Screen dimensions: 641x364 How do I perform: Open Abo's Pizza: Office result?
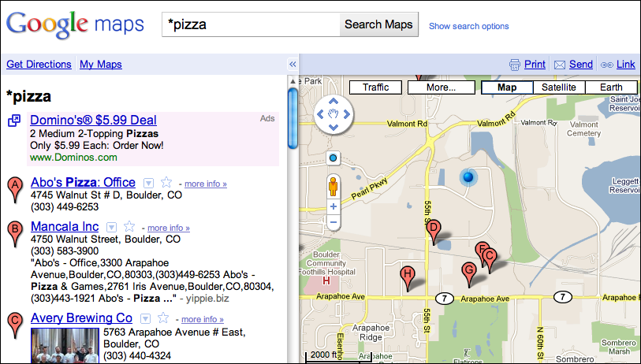click(83, 182)
